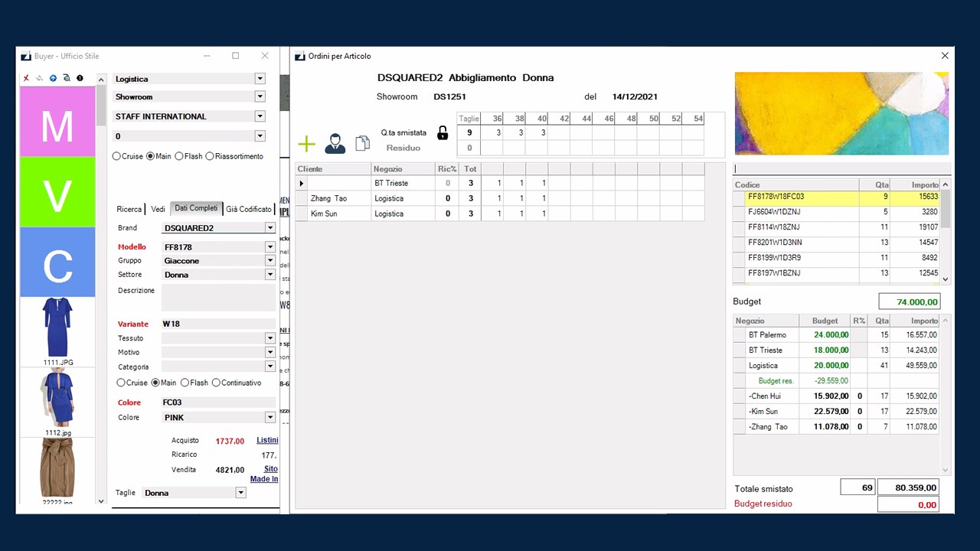The height and width of the screenshot is (551, 980).
Task: Select code row FJ6604W1DZNJ
Action: click(x=836, y=212)
